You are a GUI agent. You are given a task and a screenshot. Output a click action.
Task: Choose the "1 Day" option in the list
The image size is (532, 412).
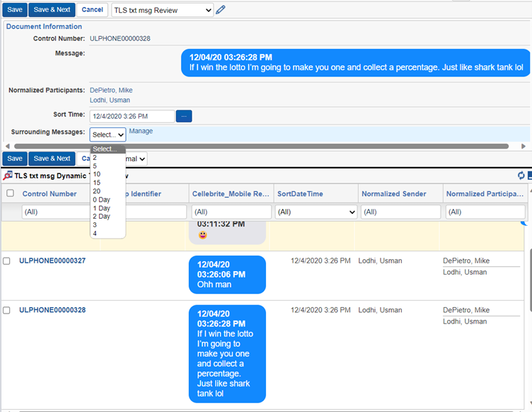[x=101, y=208]
